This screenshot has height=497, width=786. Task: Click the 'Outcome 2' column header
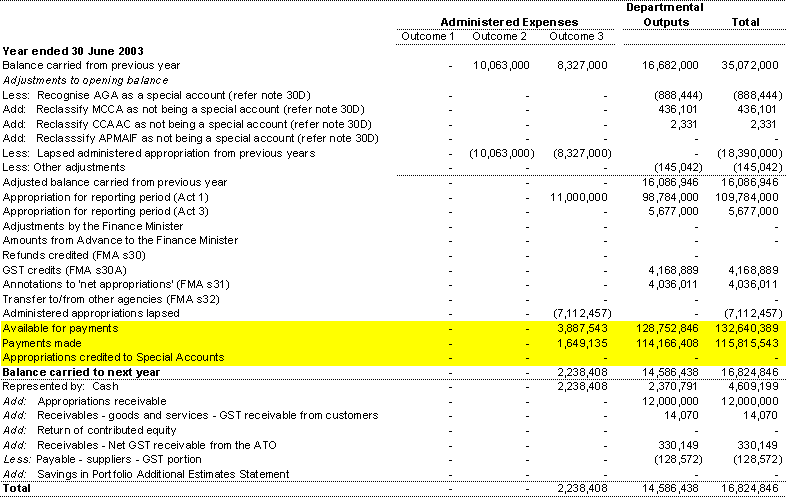click(x=499, y=37)
